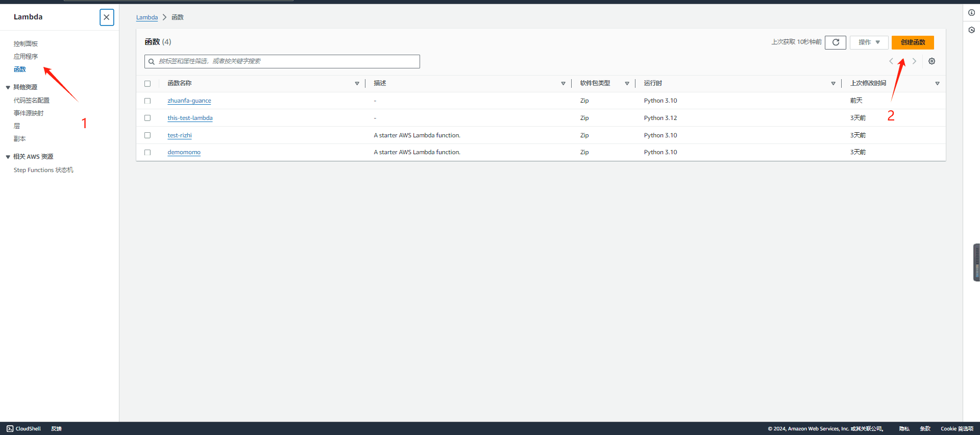Open the 条款 terms link in footer

point(925,429)
